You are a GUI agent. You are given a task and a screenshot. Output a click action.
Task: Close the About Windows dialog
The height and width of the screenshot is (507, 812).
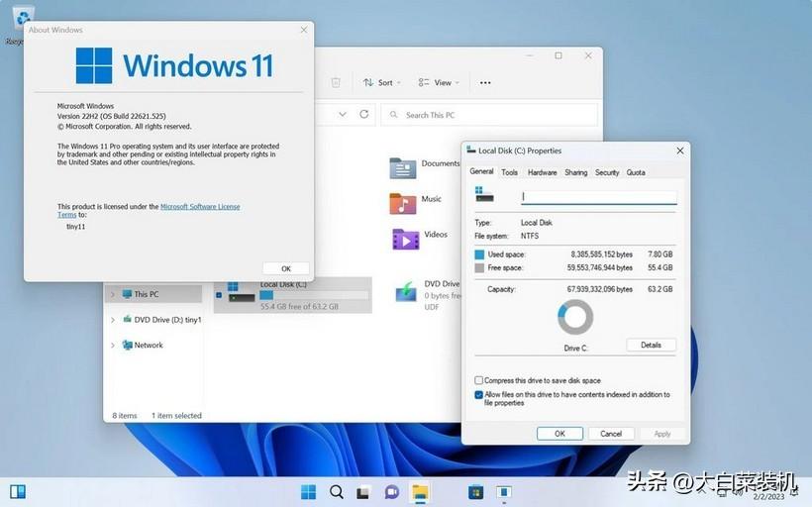[304, 30]
